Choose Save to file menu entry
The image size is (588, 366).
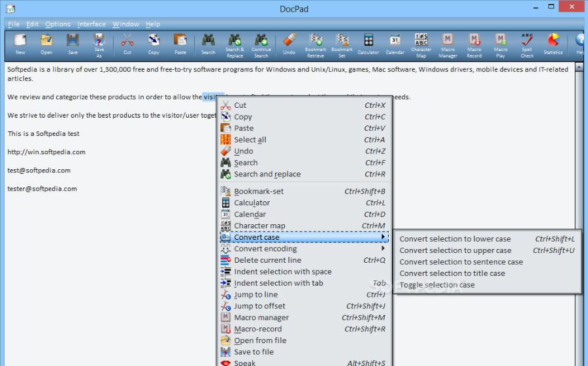click(x=304, y=352)
